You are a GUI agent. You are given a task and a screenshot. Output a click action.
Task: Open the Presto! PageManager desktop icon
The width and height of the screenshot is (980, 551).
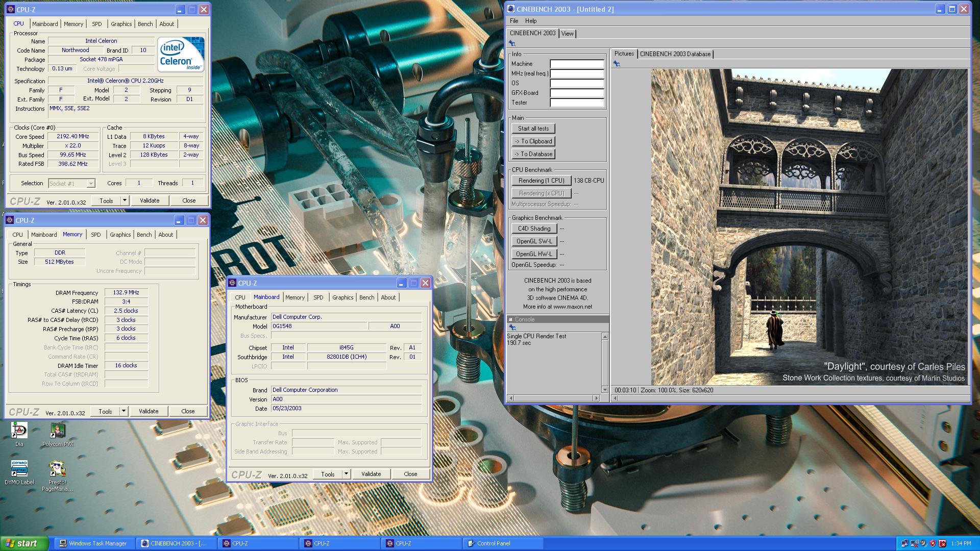58,475
